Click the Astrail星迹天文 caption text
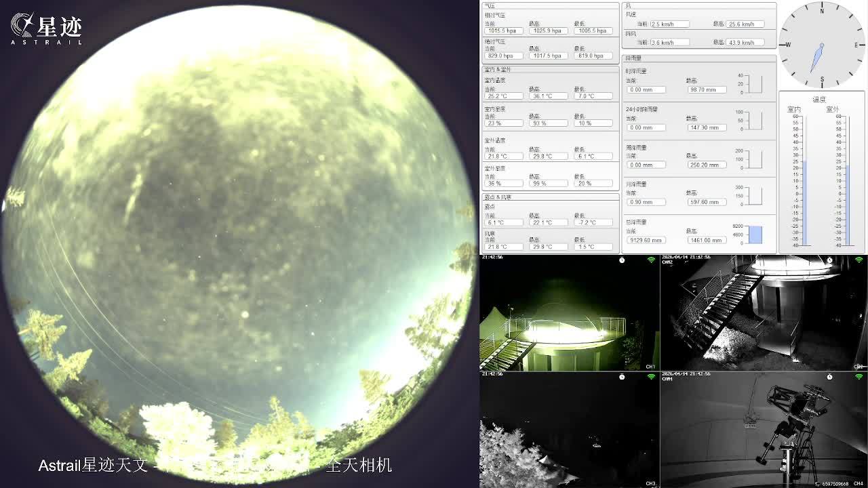This screenshot has width=868, height=488. click(93, 466)
